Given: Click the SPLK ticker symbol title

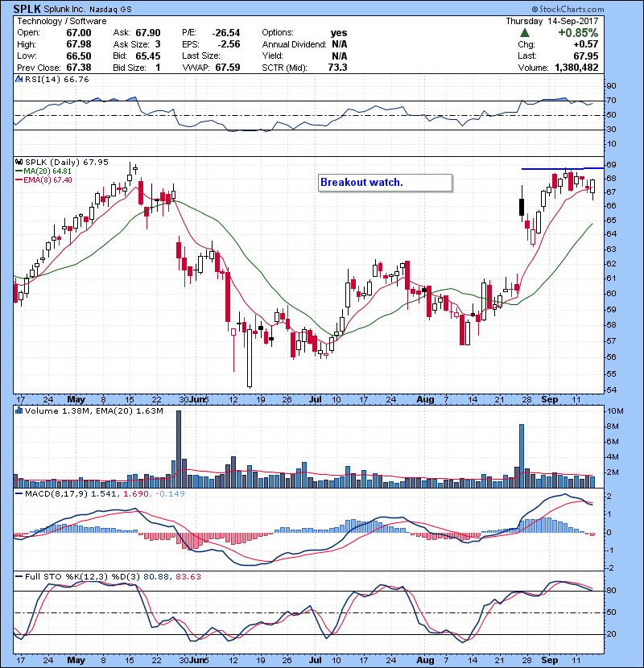Looking at the screenshot, I should pyautogui.click(x=27, y=9).
